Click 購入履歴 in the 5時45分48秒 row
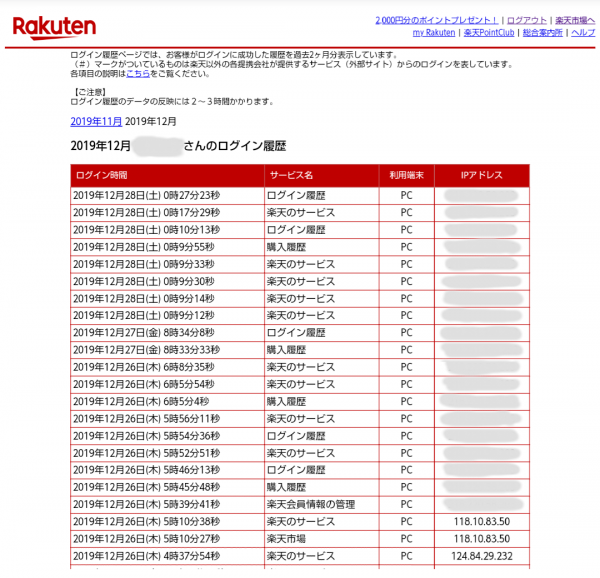600x578 pixels. tap(286, 487)
